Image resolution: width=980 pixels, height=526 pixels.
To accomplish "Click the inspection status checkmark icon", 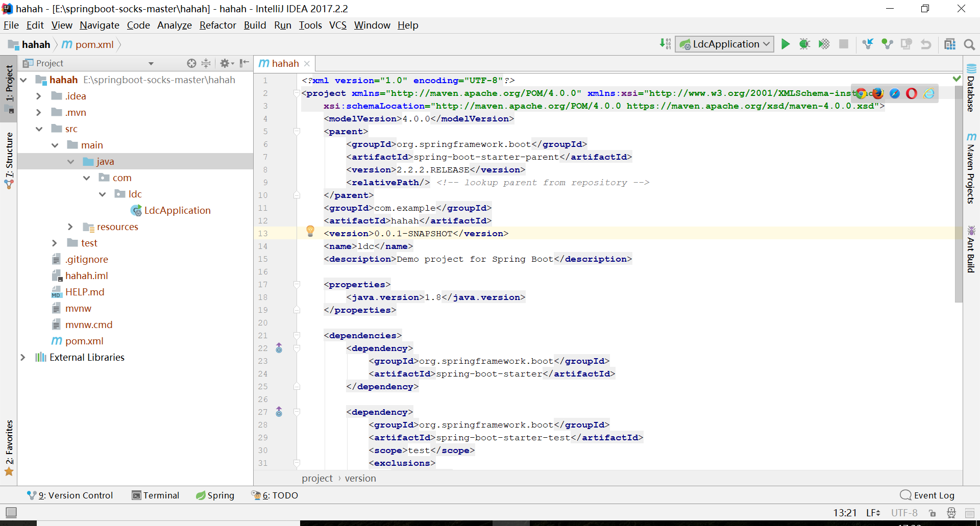I will point(957,79).
